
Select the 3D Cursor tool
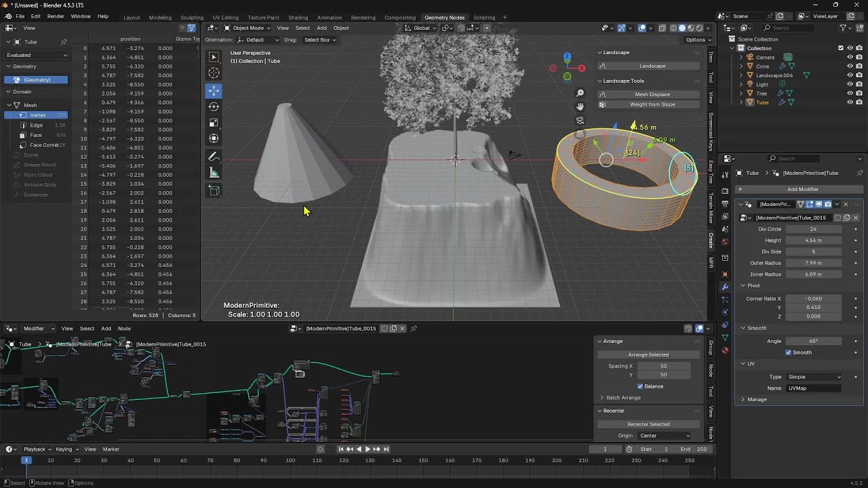coord(214,73)
